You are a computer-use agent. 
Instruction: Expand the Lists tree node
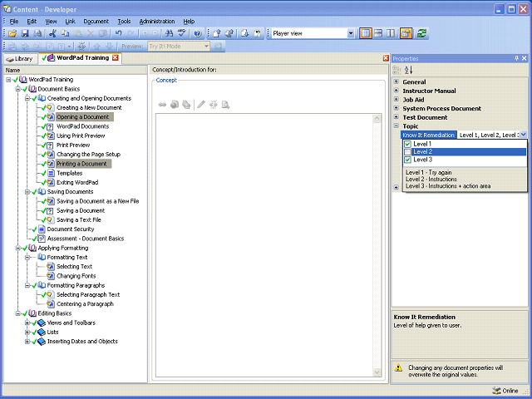coord(27,332)
